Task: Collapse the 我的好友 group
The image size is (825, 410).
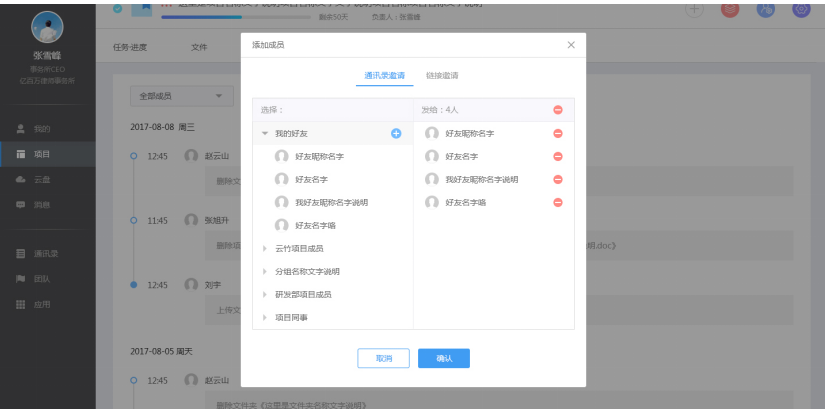Action: point(265,134)
